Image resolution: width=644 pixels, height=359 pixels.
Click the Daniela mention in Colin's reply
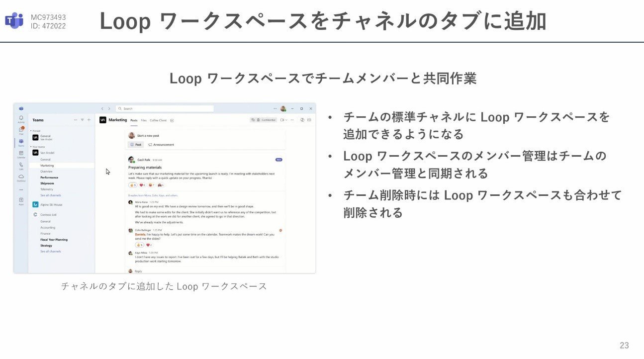point(140,234)
